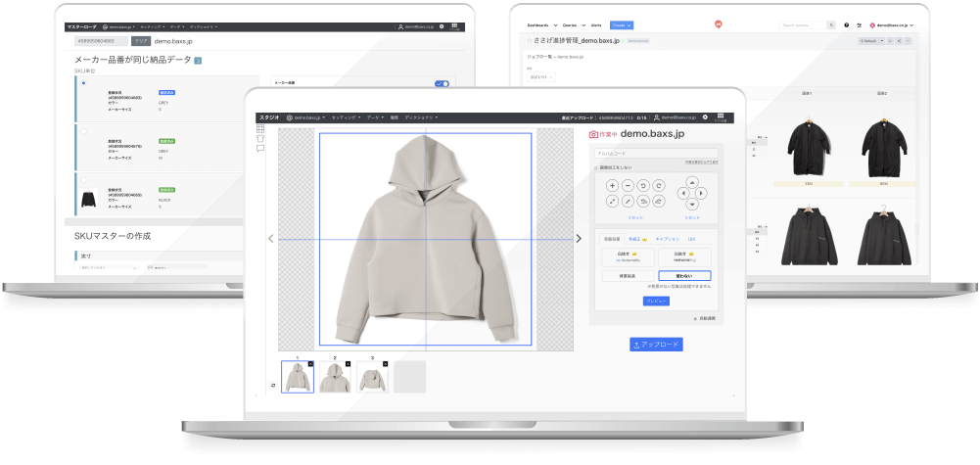Open the Alerts menu item
The width and height of the screenshot is (980, 465).
pyautogui.click(x=596, y=24)
